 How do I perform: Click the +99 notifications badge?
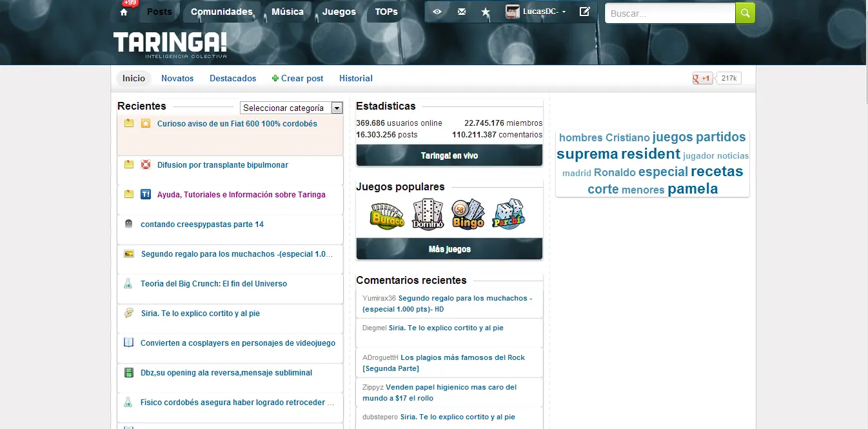130,3
